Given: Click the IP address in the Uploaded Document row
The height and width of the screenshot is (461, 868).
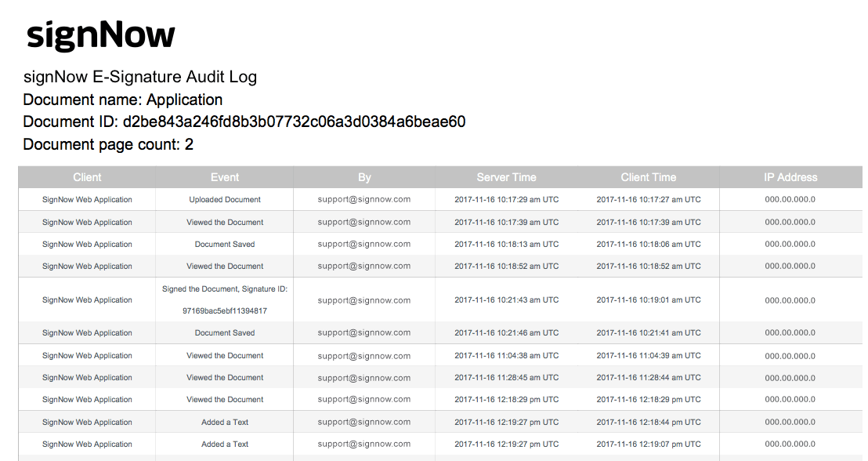Looking at the screenshot, I should (790, 199).
